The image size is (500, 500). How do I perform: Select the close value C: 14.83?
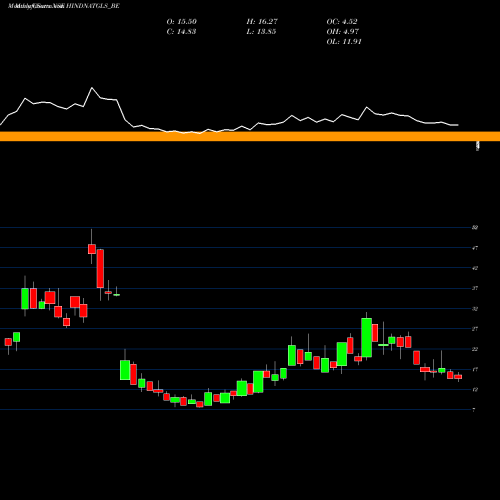point(181,32)
